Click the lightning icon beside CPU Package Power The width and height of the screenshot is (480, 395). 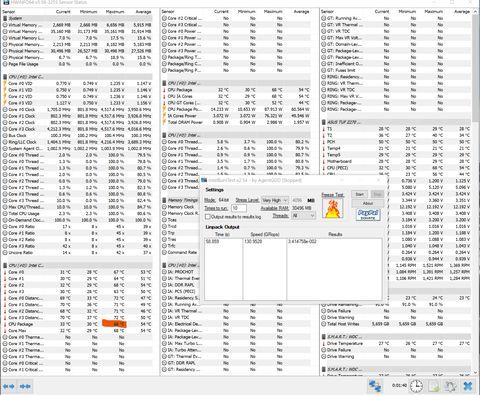tap(164, 109)
